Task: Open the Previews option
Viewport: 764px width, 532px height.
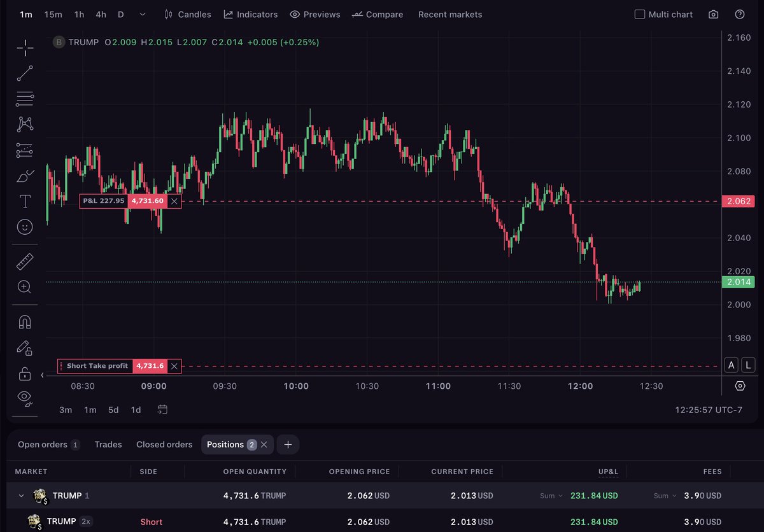Action: point(315,14)
